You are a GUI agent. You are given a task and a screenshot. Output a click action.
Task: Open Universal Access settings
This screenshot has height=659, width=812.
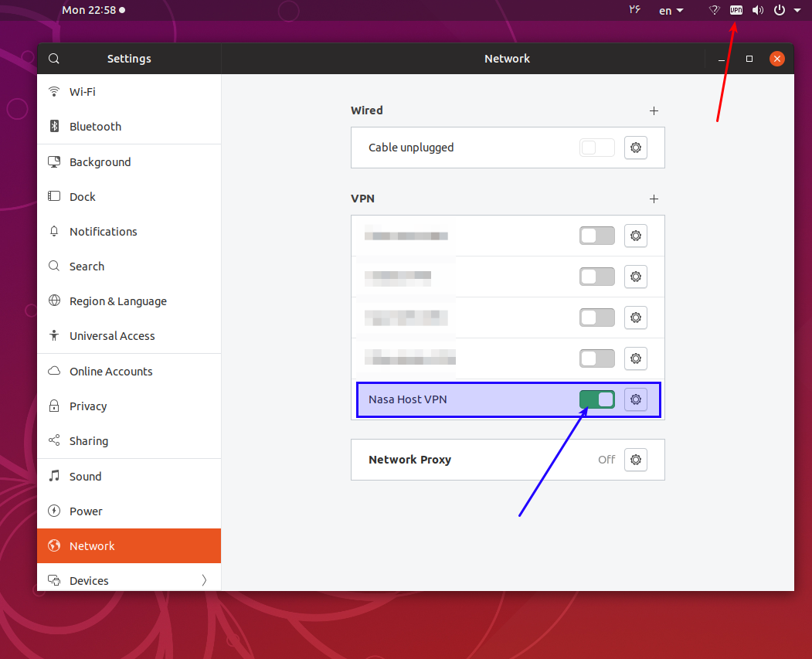tap(129, 335)
